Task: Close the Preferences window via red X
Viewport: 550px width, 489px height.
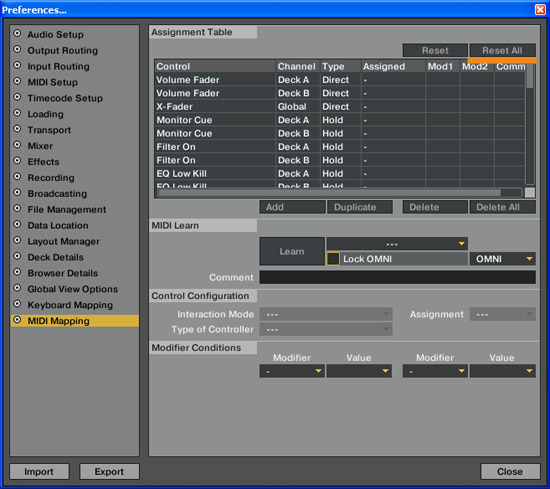Action: pyautogui.click(x=540, y=9)
